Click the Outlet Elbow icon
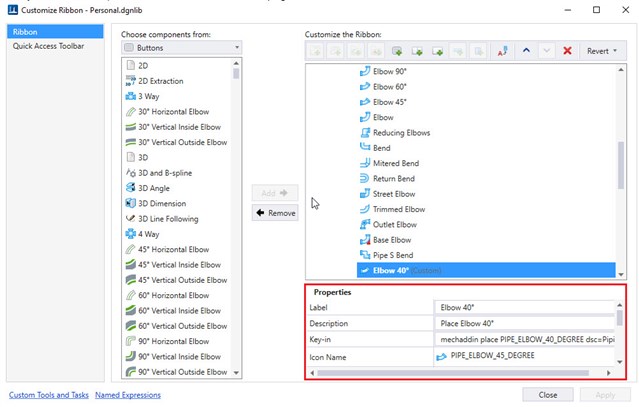The image size is (639, 407). (x=365, y=224)
